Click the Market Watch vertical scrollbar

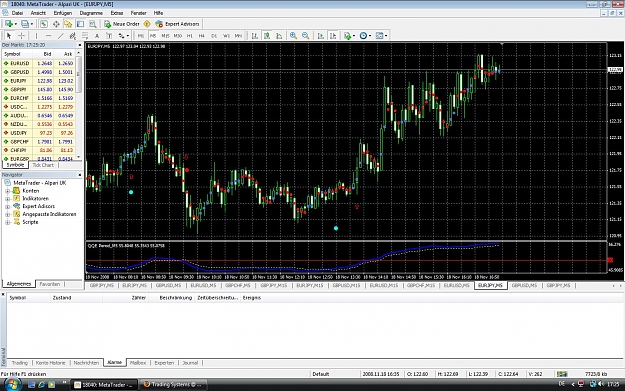(79, 74)
